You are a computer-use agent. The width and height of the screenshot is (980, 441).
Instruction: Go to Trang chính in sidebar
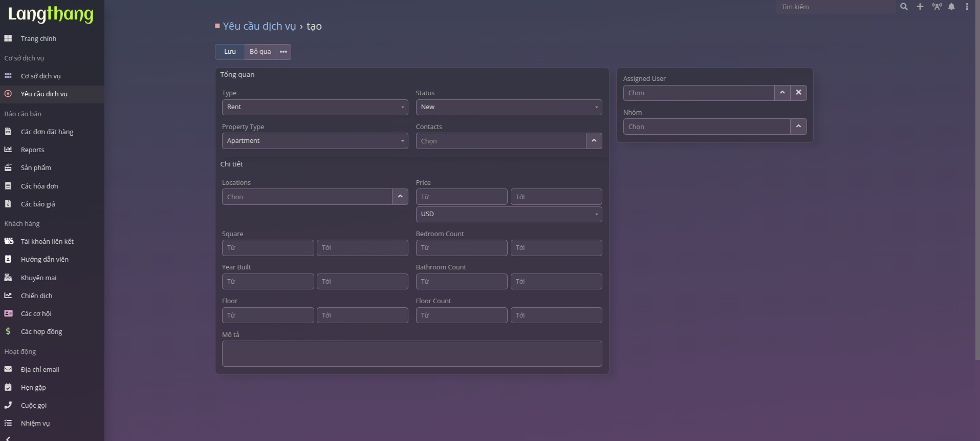pyautogui.click(x=38, y=39)
